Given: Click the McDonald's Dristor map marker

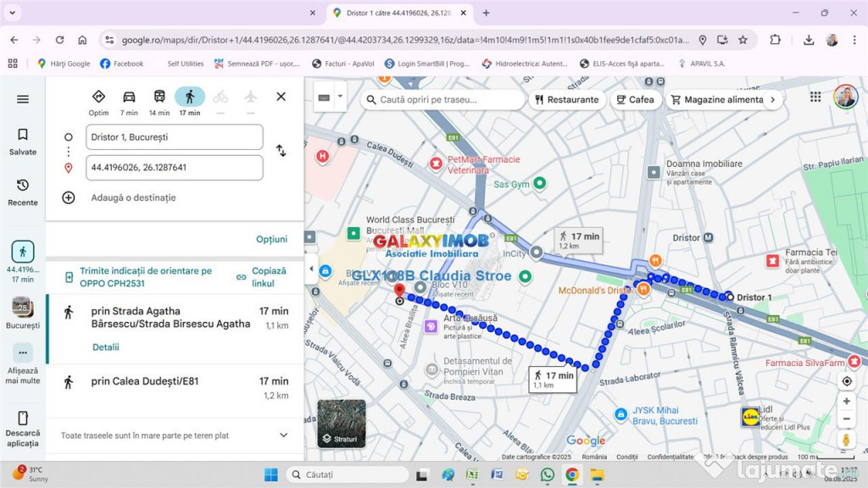Looking at the screenshot, I should (x=643, y=288).
